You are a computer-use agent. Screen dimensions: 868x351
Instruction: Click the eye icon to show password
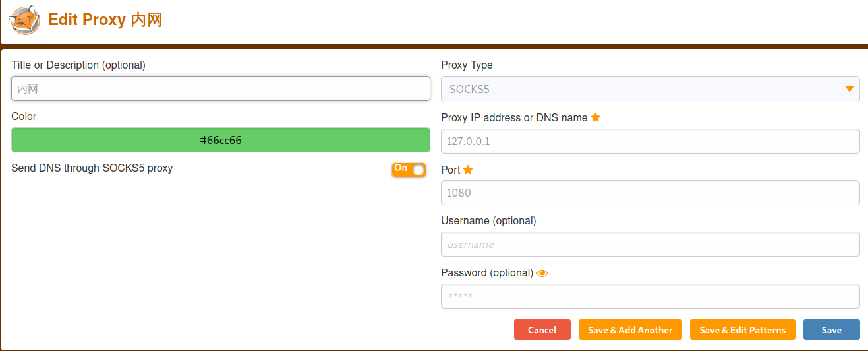[x=542, y=273]
